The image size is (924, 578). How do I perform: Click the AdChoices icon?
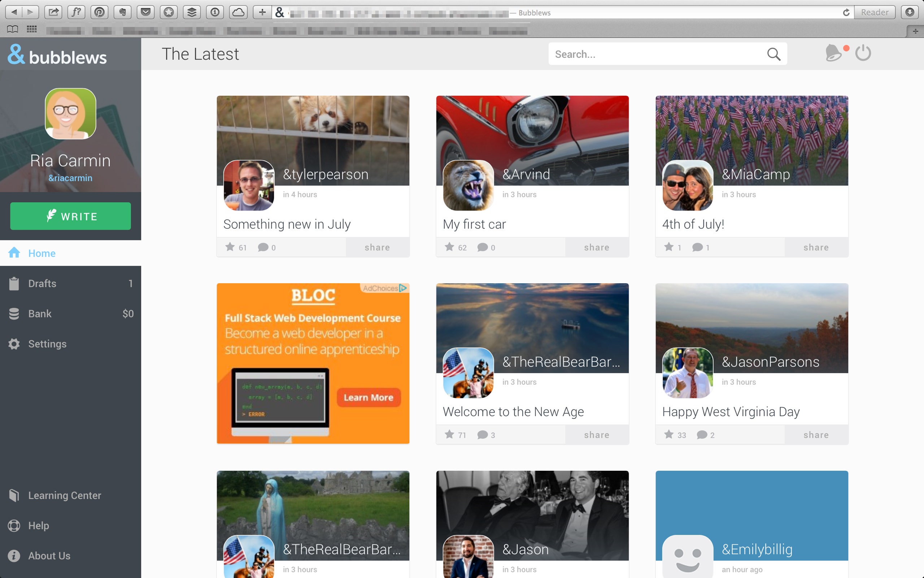[x=403, y=288]
